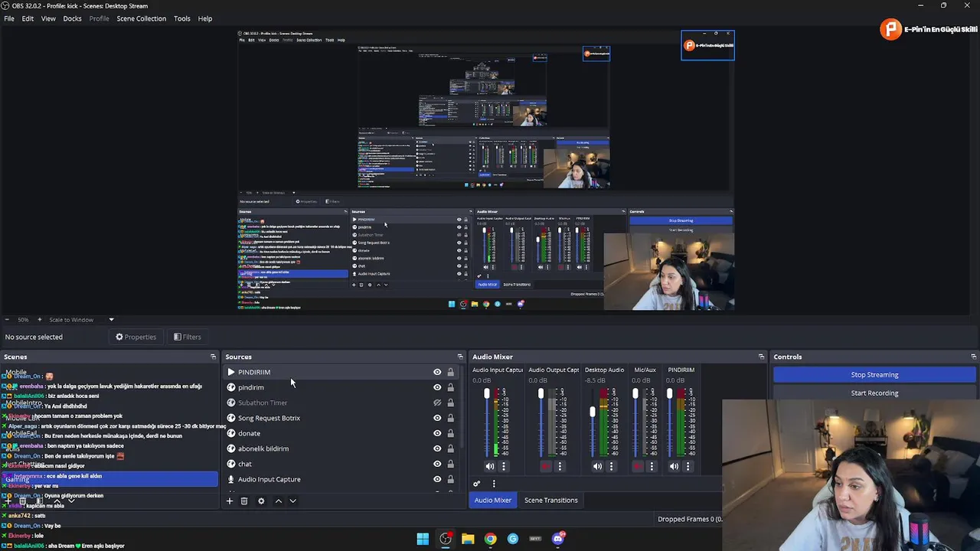This screenshot has width=980, height=551.
Task: Click the Stop Streaming button
Action: tap(874, 375)
